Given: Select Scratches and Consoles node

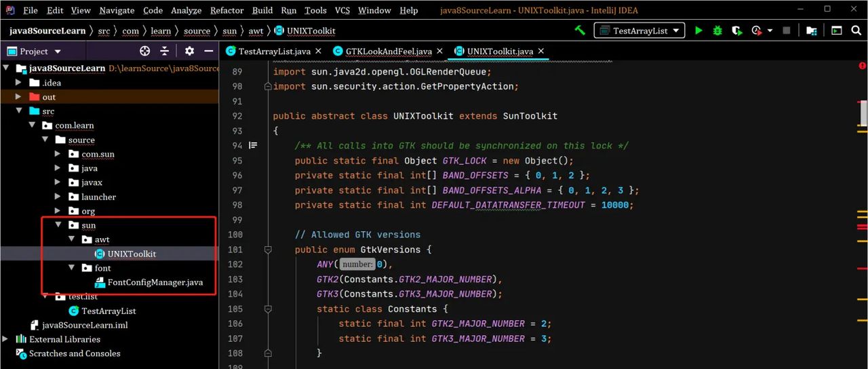Looking at the screenshot, I should (75, 353).
